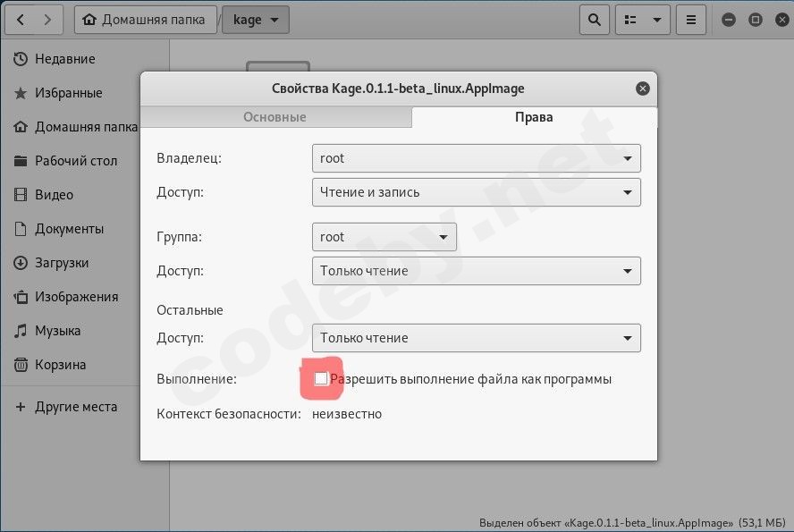This screenshot has height=532, width=794.
Task: Open the Остальные access dropdown
Action: click(x=476, y=338)
